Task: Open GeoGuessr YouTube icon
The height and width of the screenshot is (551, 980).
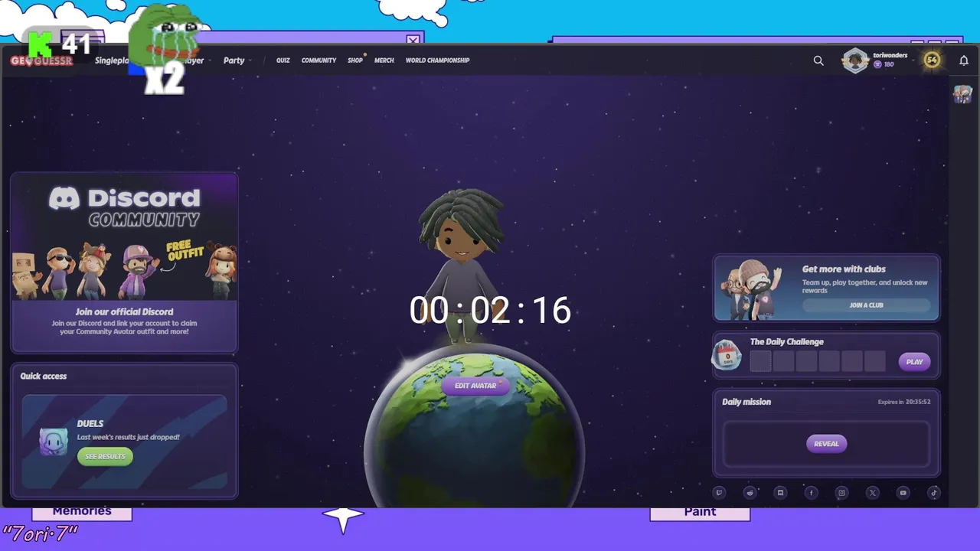Action: click(x=903, y=493)
